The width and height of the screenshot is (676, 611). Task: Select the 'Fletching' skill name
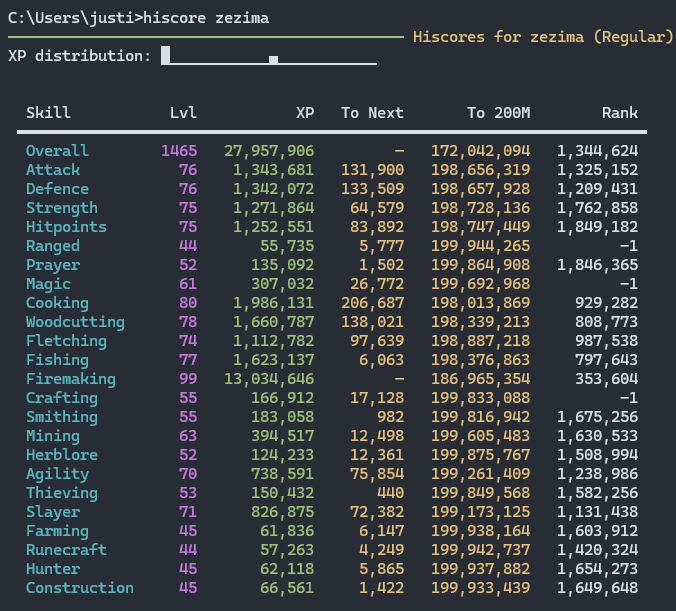click(x=66, y=341)
